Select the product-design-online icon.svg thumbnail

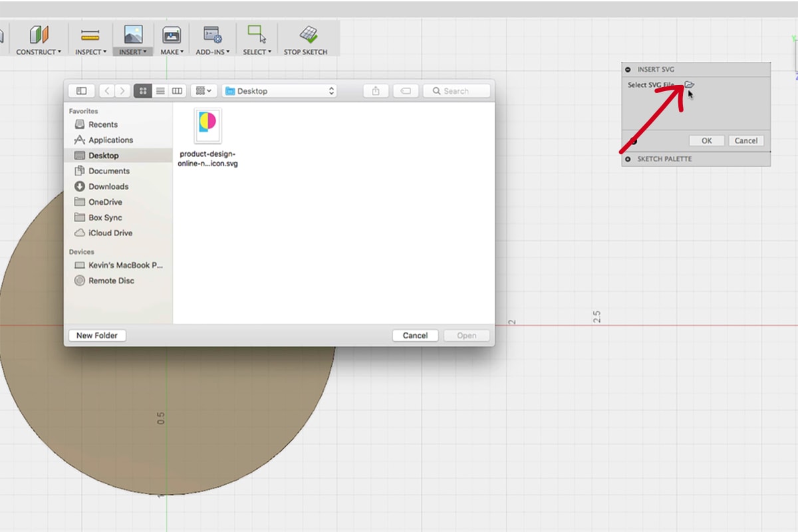point(208,126)
